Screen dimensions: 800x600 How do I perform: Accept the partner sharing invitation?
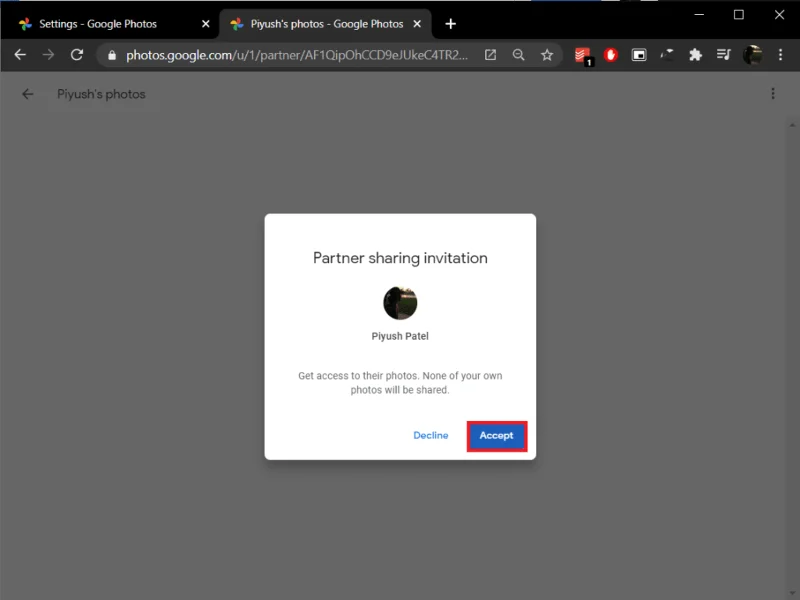point(496,436)
